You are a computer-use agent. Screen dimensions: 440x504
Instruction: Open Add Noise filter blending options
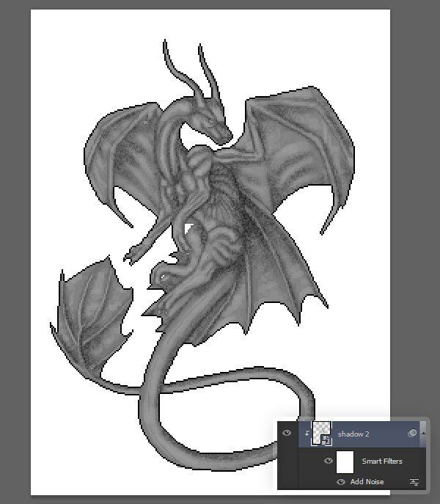[414, 482]
